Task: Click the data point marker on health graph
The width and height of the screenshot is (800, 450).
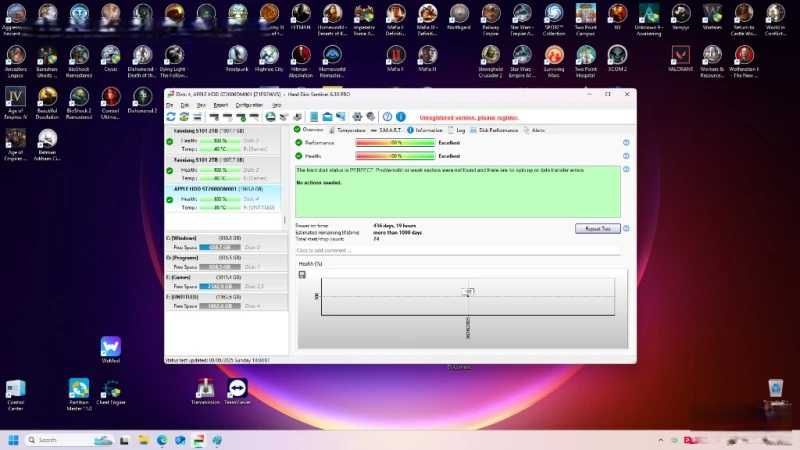Action: point(468,292)
